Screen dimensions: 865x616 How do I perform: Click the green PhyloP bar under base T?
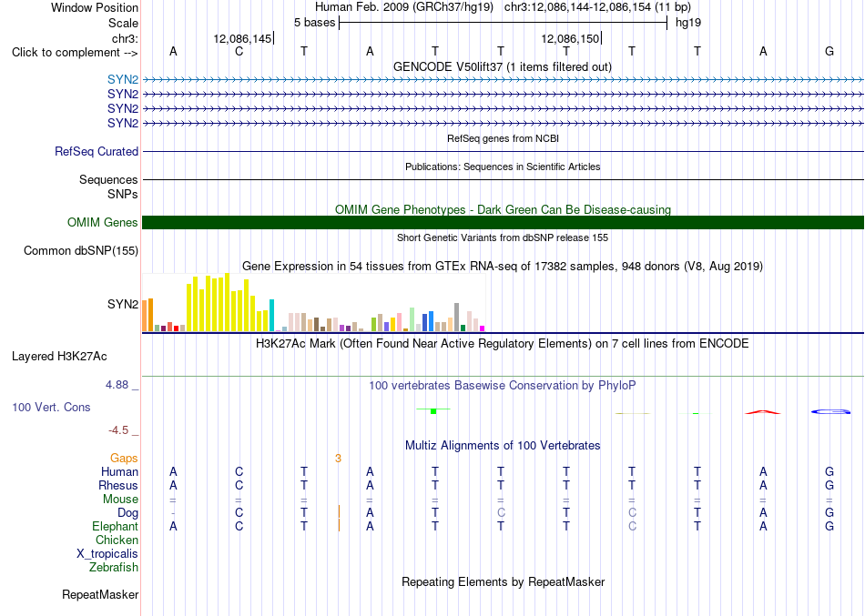pyautogui.click(x=433, y=411)
